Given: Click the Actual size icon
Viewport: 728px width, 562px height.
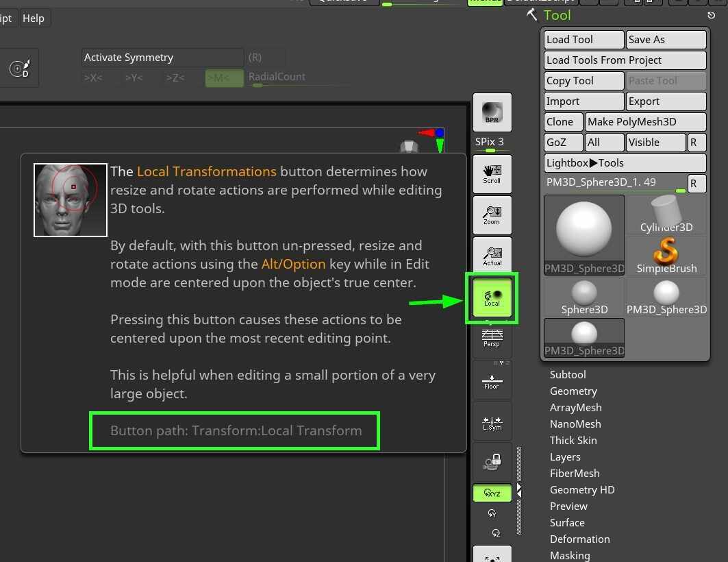Looking at the screenshot, I should [x=492, y=256].
